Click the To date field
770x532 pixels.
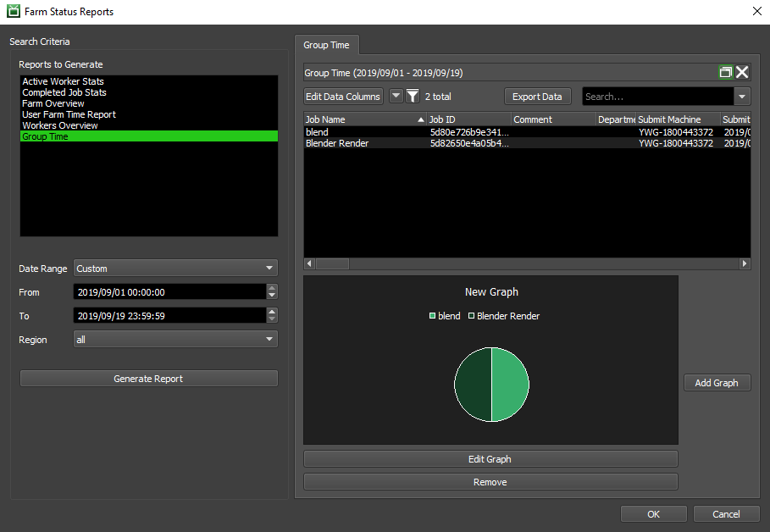(x=169, y=315)
